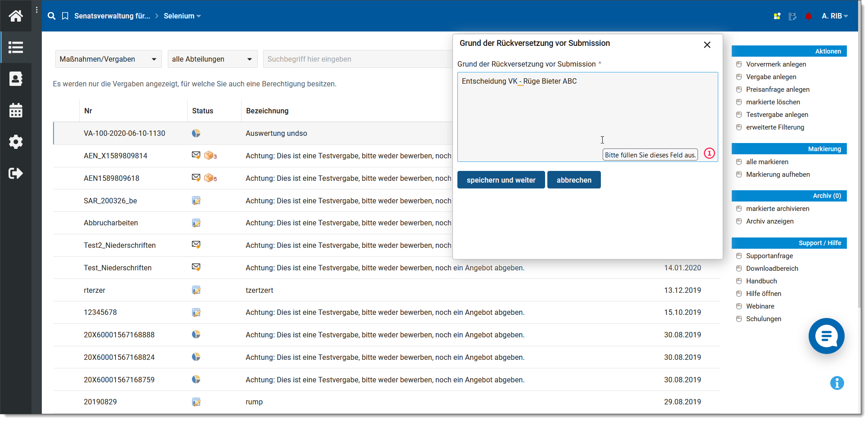Click abbrechen button

click(x=574, y=180)
